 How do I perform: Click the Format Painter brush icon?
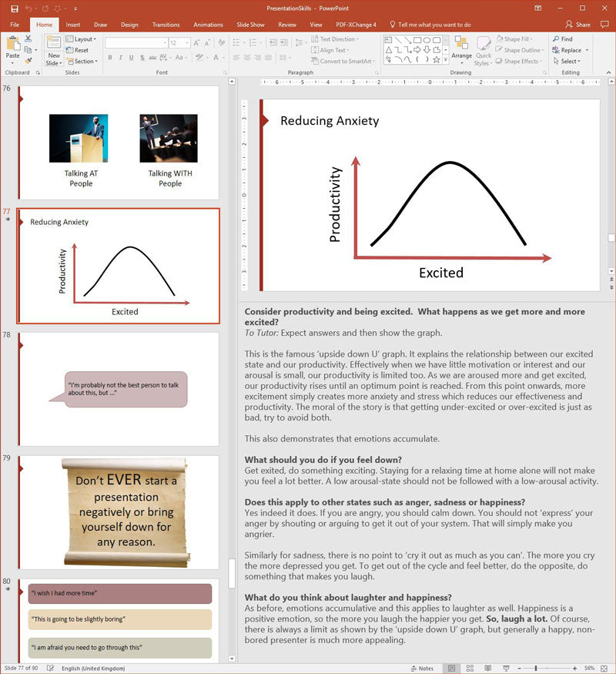tap(28, 61)
